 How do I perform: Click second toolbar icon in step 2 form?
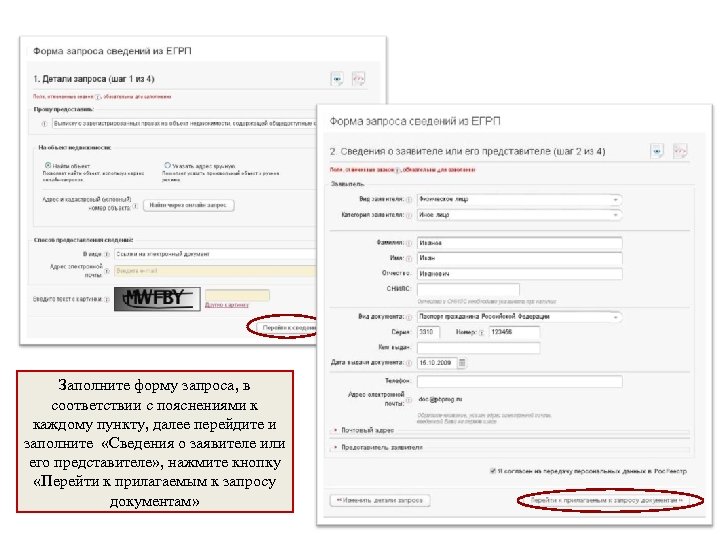click(680, 151)
